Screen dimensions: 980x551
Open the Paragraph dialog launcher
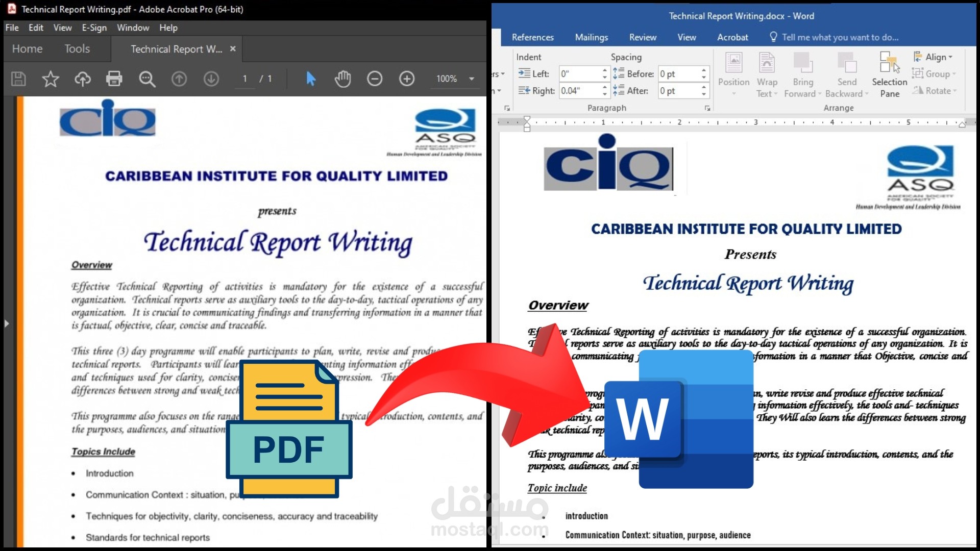point(707,108)
